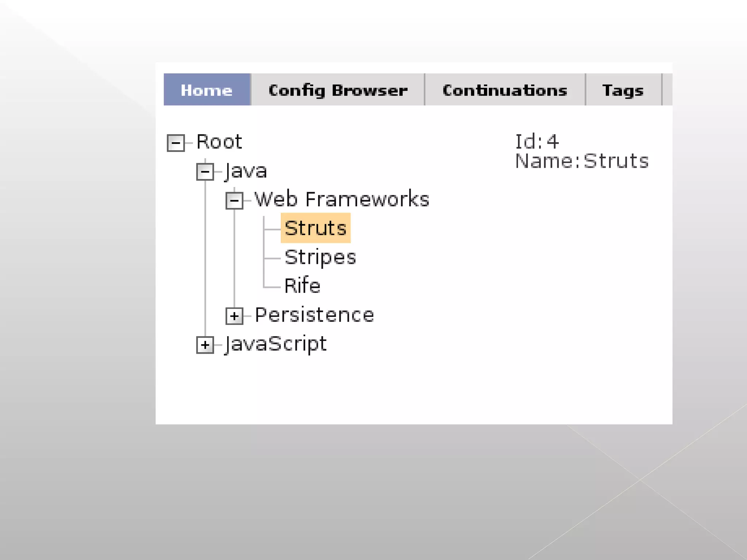Click the JavaScript tree label
The image size is (747, 560).
click(x=276, y=344)
